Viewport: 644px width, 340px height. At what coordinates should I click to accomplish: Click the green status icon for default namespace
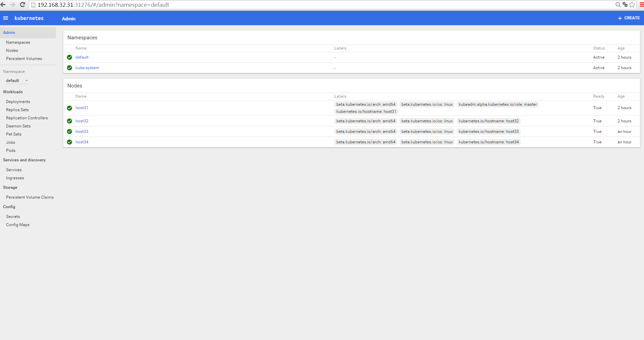(69, 57)
